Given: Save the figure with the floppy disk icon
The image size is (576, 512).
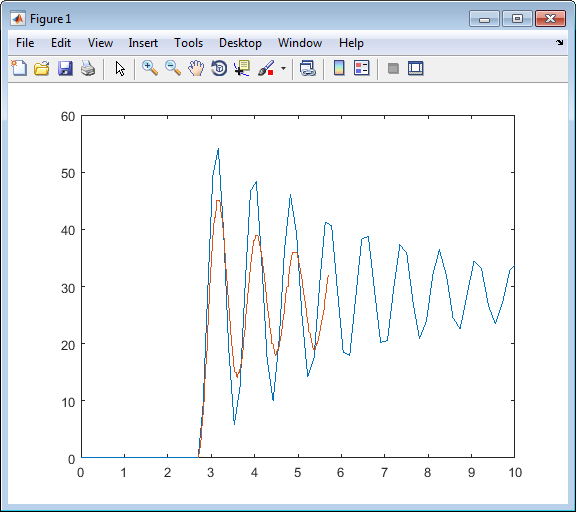Looking at the screenshot, I should click(x=65, y=68).
